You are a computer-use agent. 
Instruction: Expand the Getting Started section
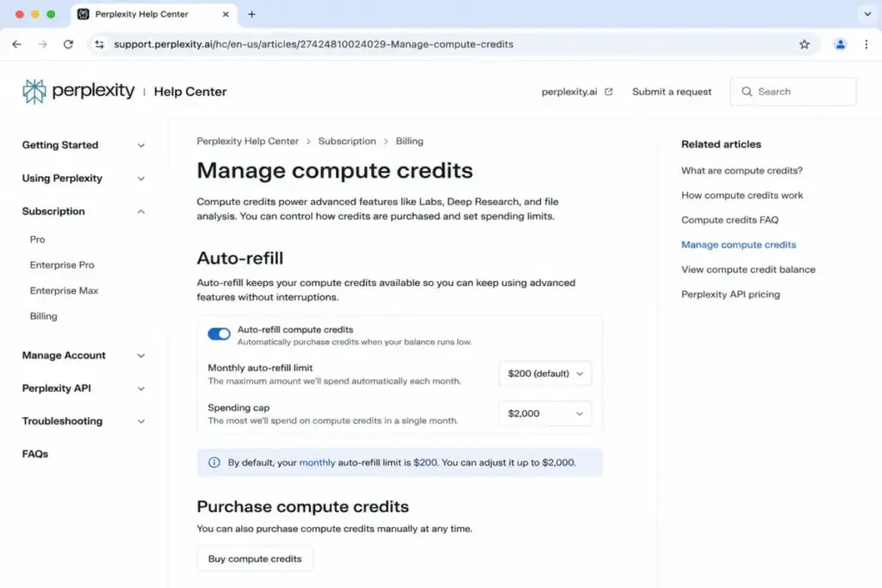84,145
